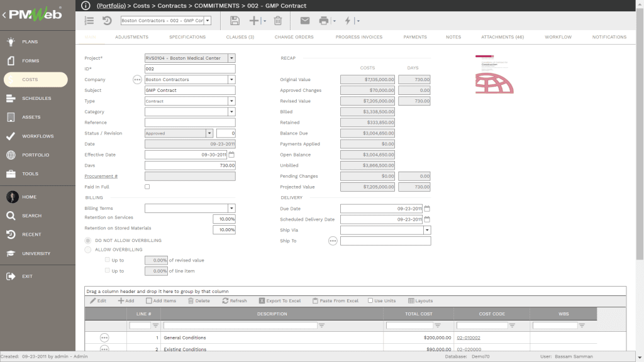Open row menu for General Conditions line
Screen dimensions: 644x362
[104, 337]
